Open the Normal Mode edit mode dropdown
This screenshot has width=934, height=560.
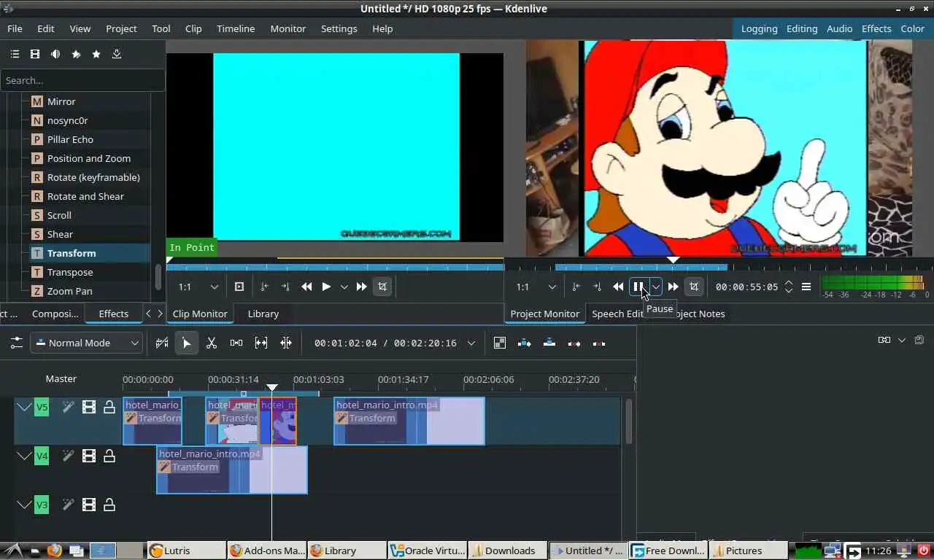pyautogui.click(x=86, y=343)
